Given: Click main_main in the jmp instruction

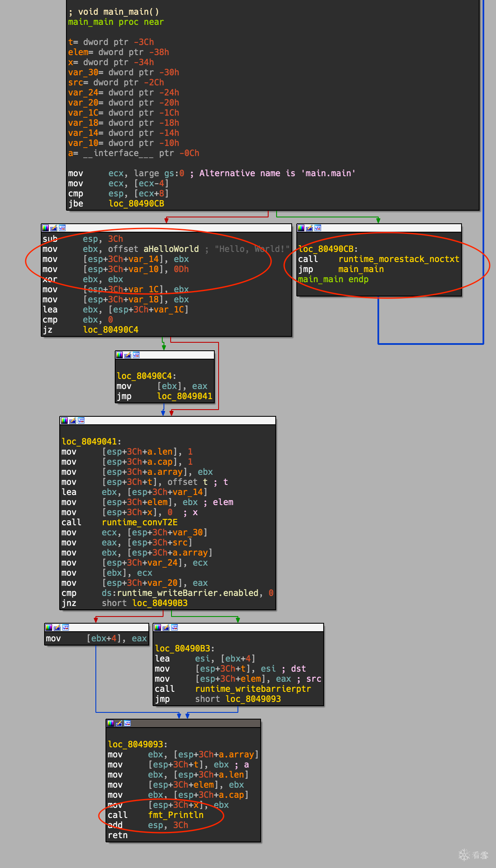Looking at the screenshot, I should (x=361, y=269).
